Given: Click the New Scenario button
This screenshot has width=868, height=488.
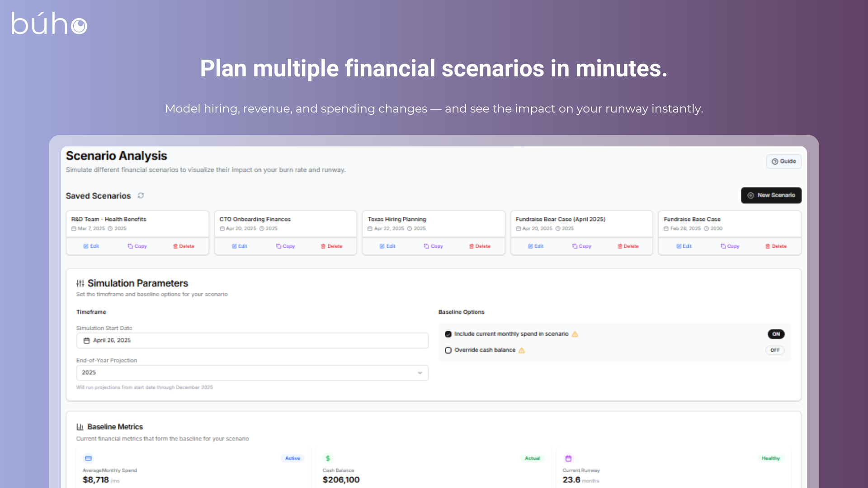Looking at the screenshot, I should pos(771,195).
